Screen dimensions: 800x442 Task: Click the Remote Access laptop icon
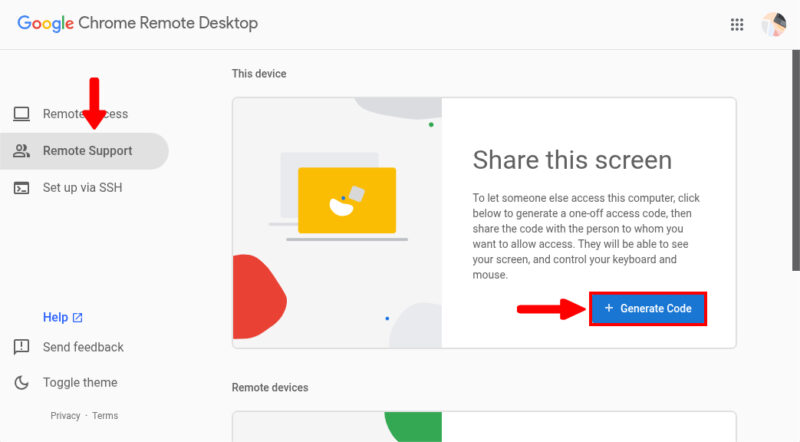tap(21, 114)
